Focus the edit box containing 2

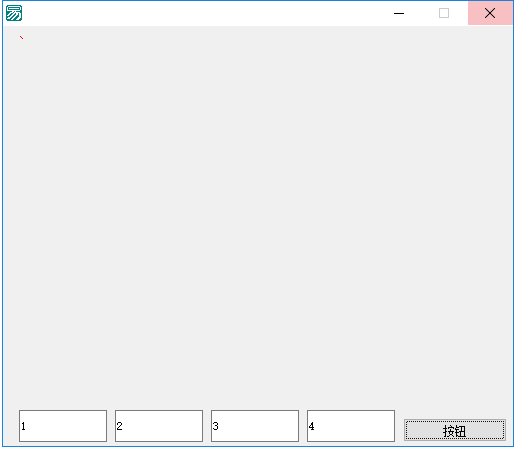click(x=159, y=426)
